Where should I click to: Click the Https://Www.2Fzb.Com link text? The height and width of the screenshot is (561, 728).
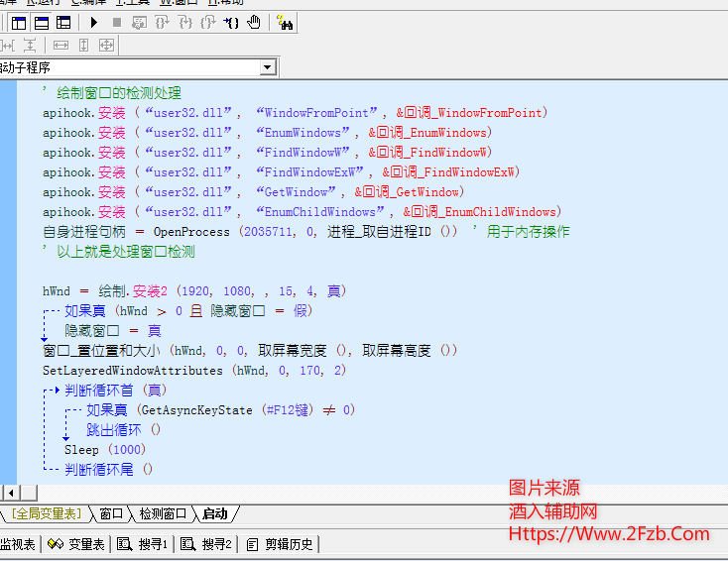[609, 534]
